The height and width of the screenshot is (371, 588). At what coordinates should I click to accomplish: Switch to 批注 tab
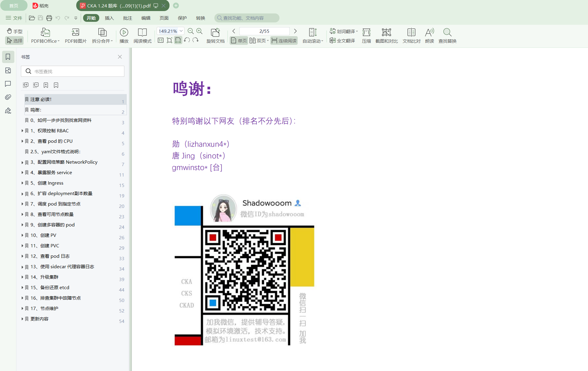(x=128, y=18)
